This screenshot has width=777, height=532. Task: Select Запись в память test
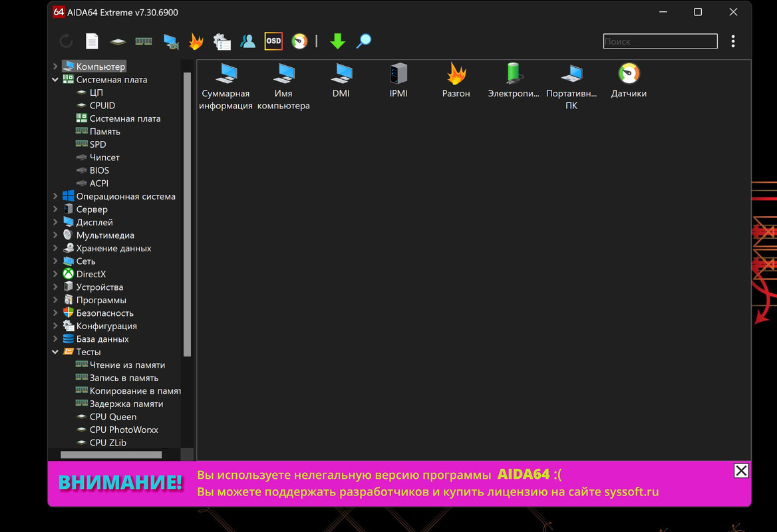[x=117, y=378]
